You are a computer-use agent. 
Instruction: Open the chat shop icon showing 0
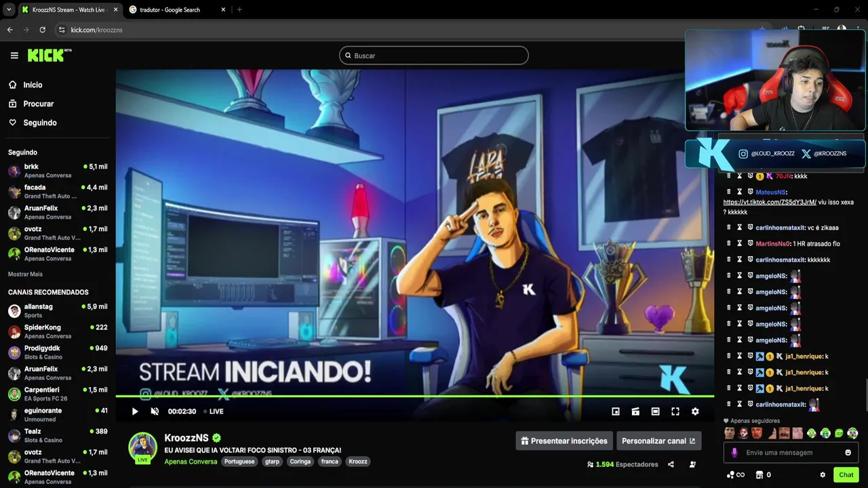click(763, 475)
